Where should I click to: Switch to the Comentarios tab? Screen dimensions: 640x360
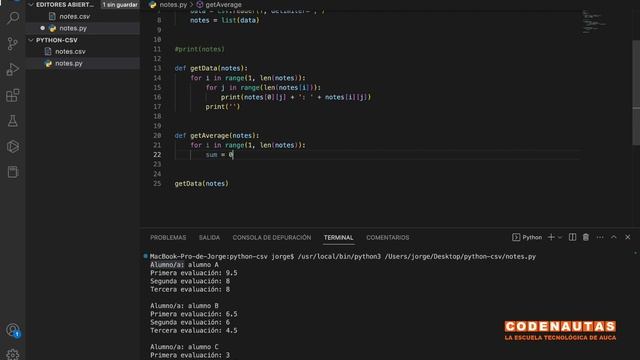(388, 238)
